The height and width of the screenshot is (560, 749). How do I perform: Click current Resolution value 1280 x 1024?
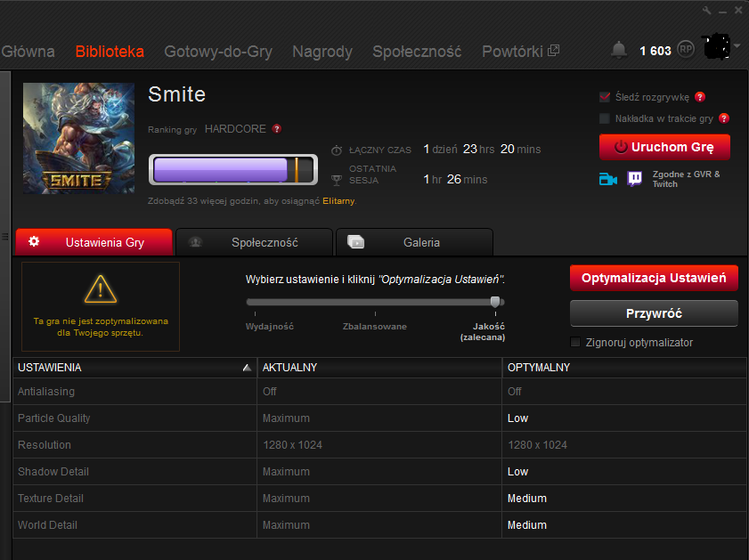tap(292, 445)
